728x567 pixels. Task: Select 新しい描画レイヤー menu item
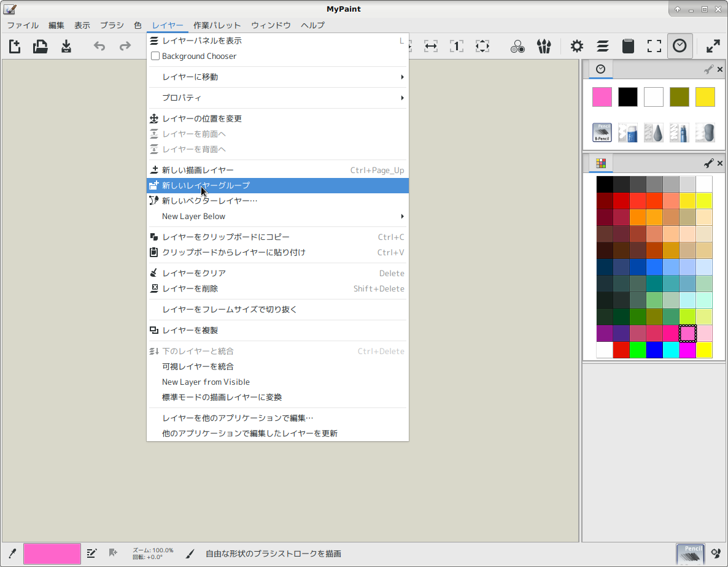coord(198,170)
